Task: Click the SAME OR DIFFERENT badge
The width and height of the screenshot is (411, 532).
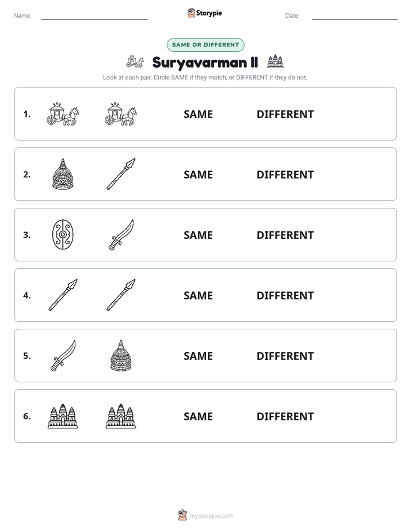Action: click(205, 45)
